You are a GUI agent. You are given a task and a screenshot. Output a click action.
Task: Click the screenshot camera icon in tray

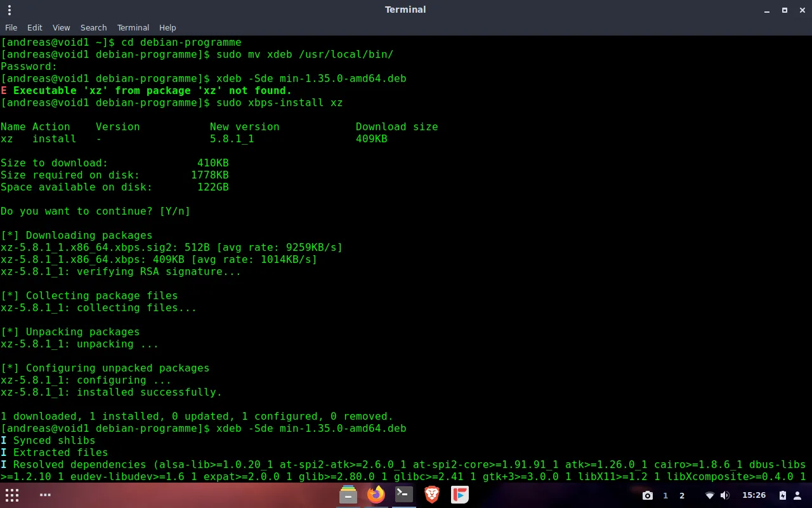647,495
